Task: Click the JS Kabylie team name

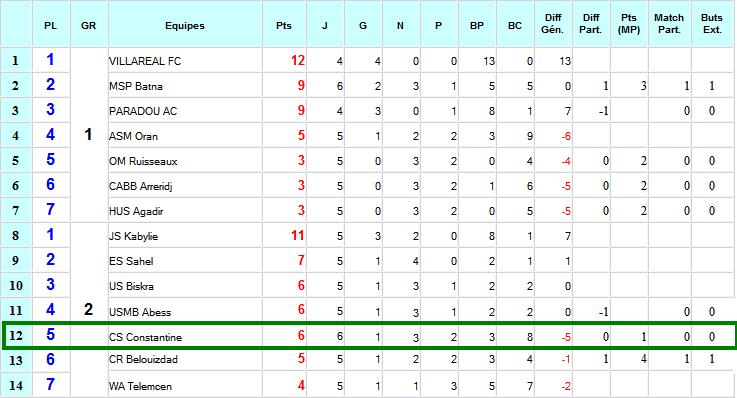Action: [133, 236]
